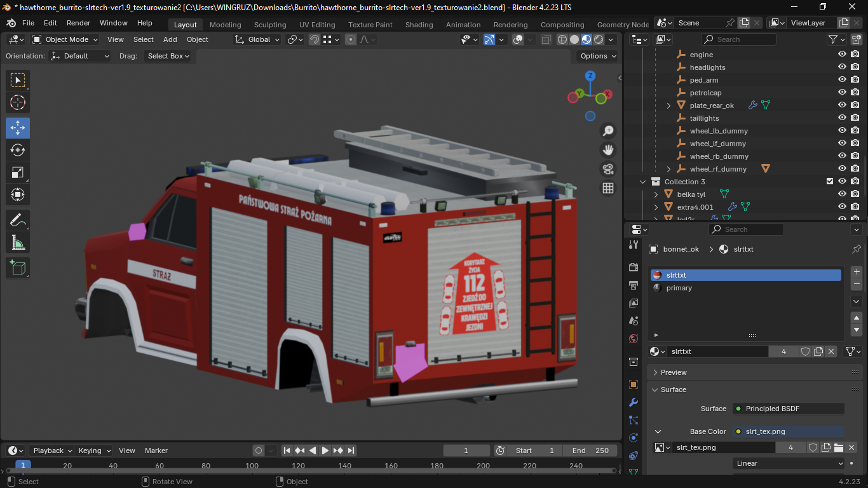Activate the Add Cube tool
Image resolution: width=868 pixels, height=488 pixels.
click(18, 268)
